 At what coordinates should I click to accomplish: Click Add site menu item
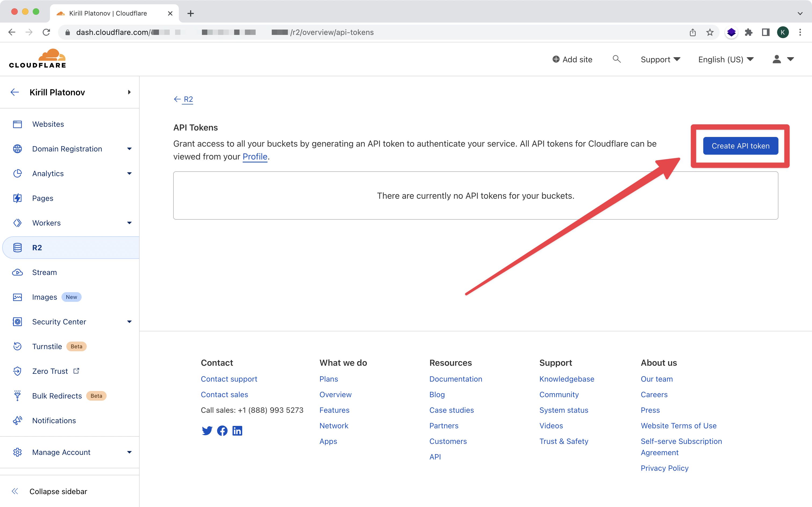(x=572, y=59)
